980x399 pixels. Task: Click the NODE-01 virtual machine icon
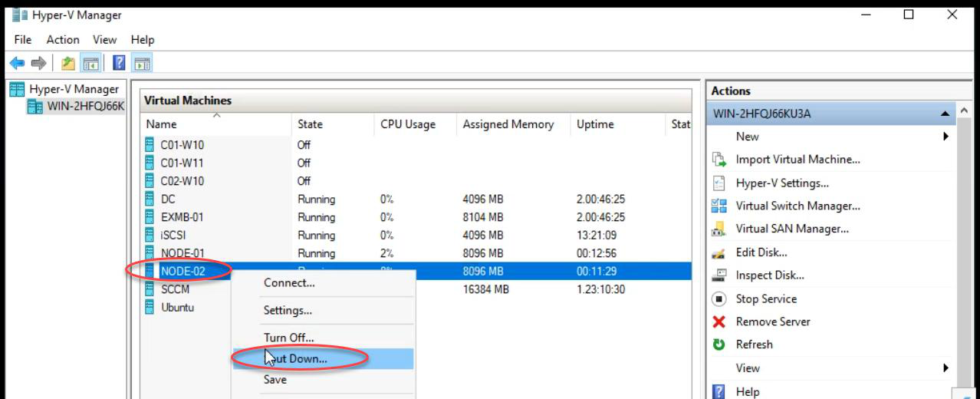click(150, 253)
